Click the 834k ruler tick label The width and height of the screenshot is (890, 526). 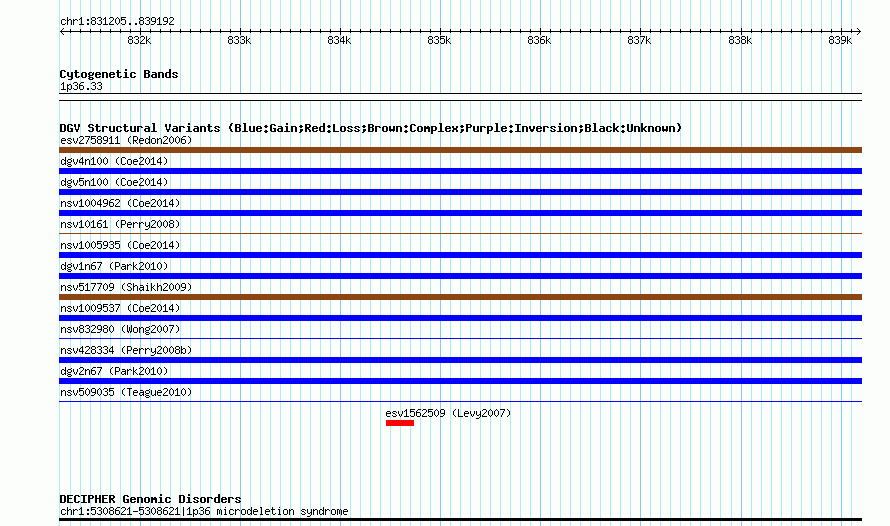tap(339, 40)
